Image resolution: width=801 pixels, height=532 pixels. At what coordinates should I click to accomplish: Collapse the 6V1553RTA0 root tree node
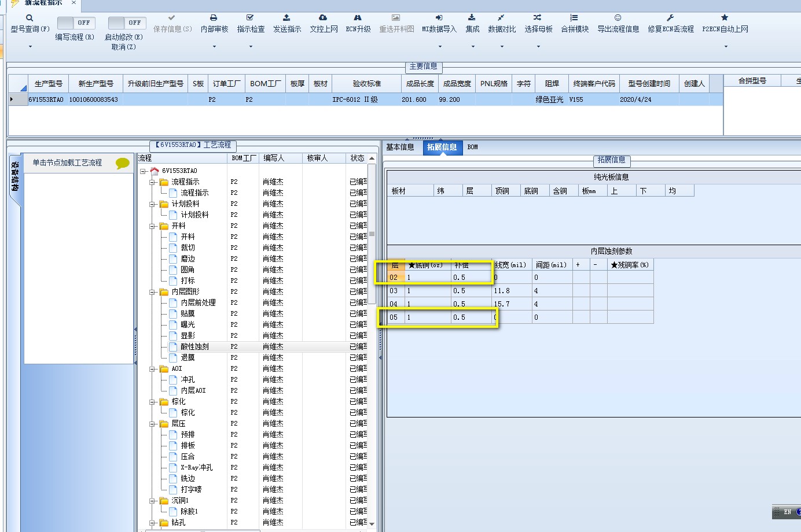[x=143, y=171]
